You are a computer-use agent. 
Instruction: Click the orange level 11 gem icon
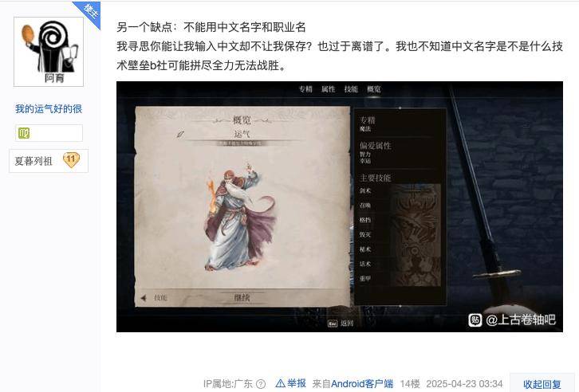click(x=71, y=160)
